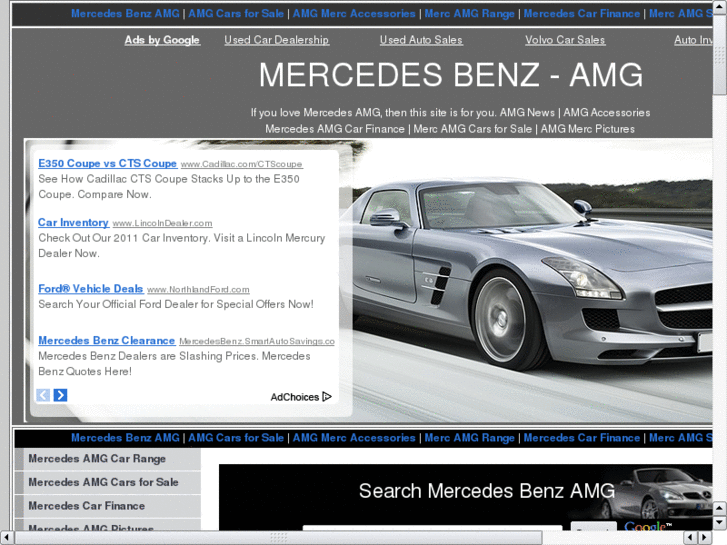Image resolution: width=727 pixels, height=545 pixels.
Task: Open the E350 Coupe vs CTS Coupe ad
Action: pos(107,163)
